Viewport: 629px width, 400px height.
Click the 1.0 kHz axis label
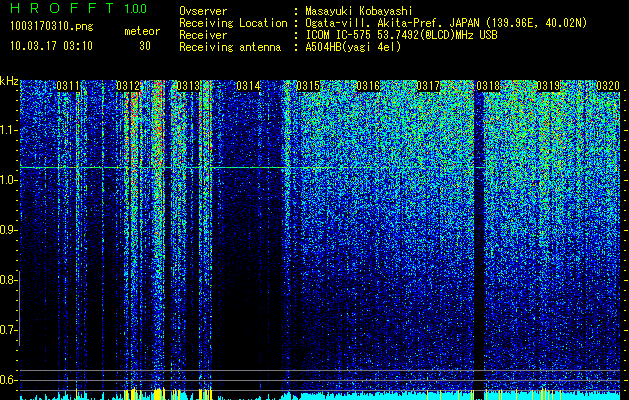pos(8,180)
